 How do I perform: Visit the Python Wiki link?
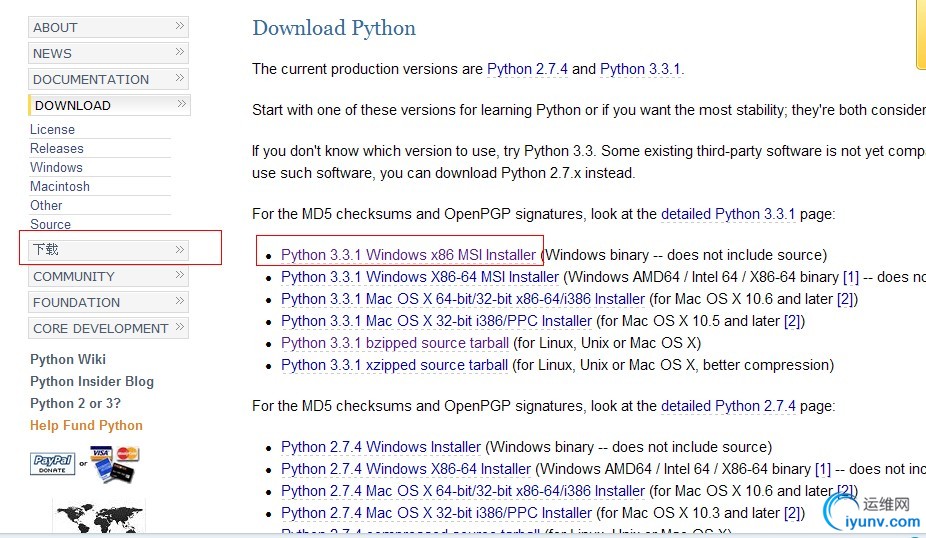68,359
